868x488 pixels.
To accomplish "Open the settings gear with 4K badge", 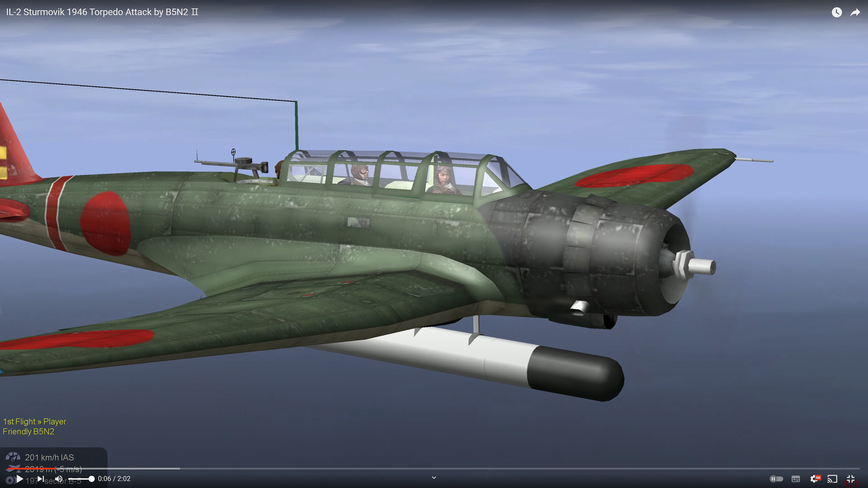I will (814, 479).
